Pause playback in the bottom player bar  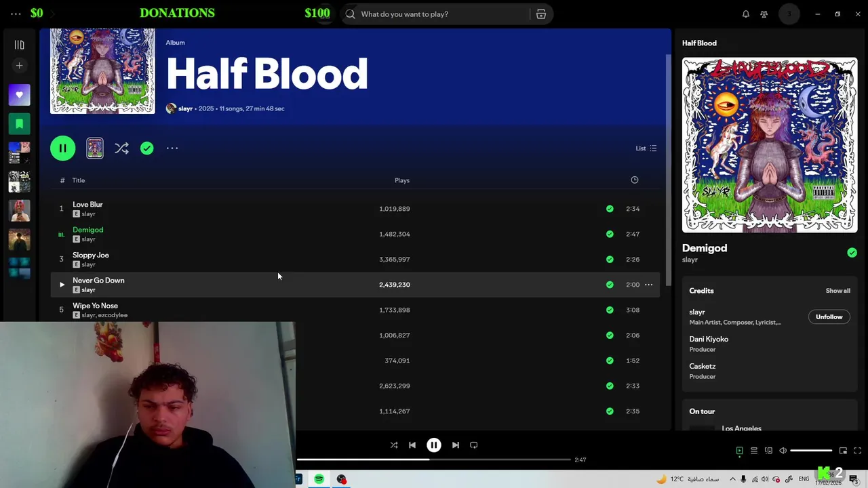coord(434,445)
